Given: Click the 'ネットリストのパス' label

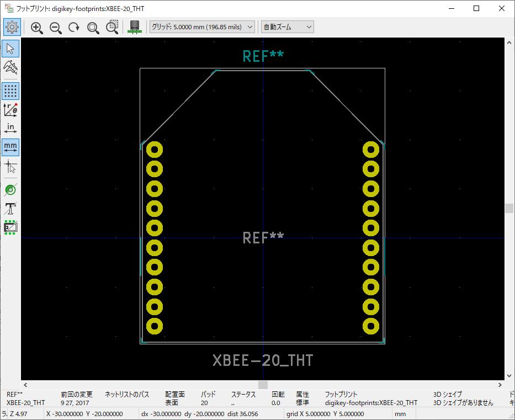Looking at the screenshot, I should click(x=127, y=395).
